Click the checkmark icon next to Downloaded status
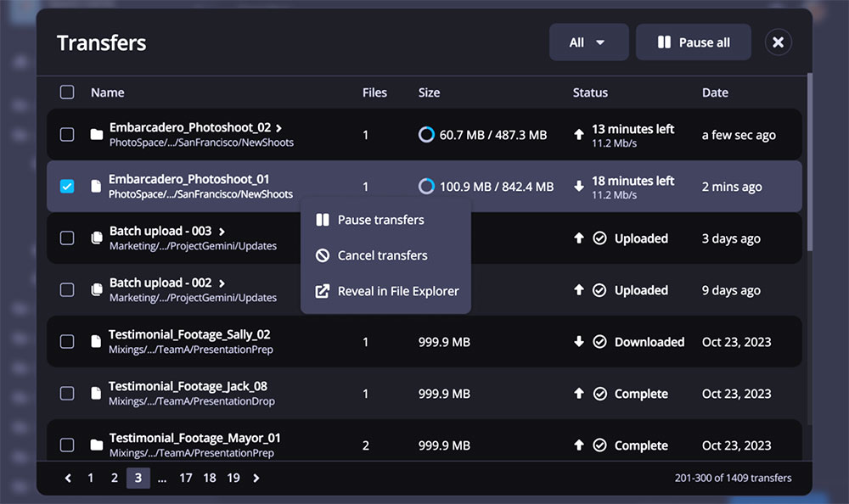 600,342
